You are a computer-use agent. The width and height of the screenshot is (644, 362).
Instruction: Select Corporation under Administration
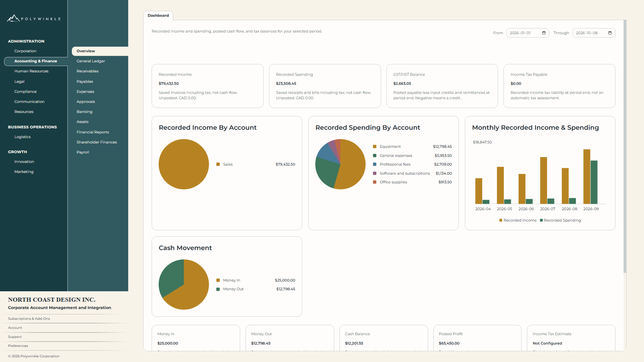(25, 51)
